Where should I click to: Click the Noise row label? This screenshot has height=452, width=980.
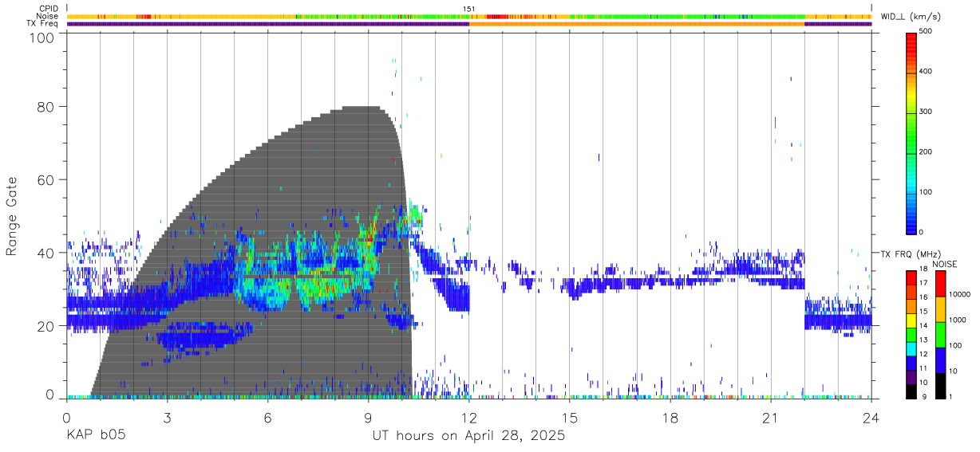(x=48, y=16)
